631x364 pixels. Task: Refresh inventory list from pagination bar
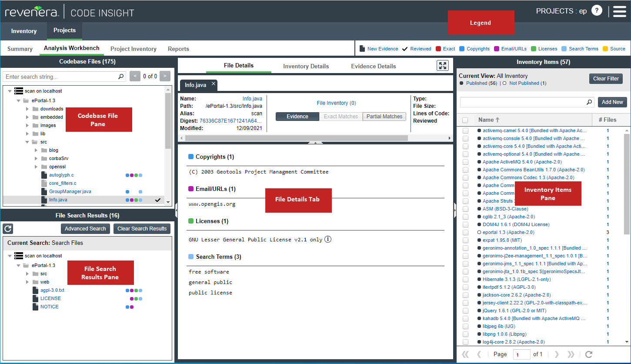pos(589,354)
